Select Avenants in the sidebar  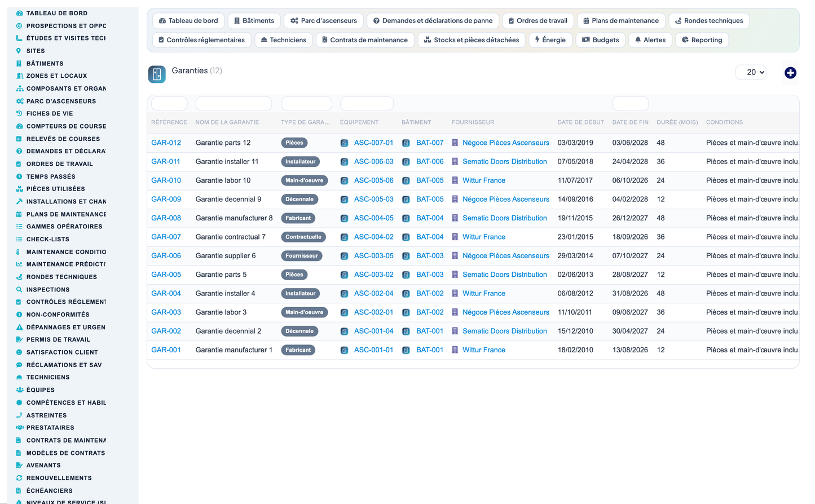(43, 465)
